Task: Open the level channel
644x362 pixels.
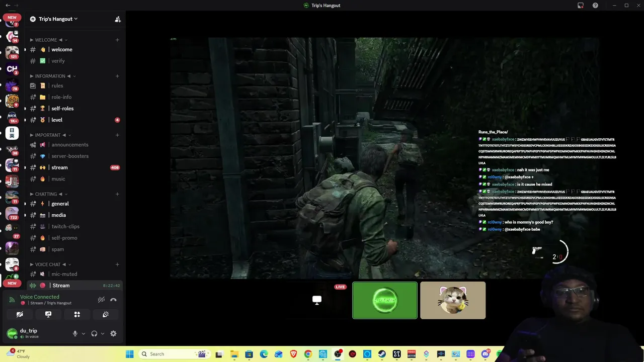Action: [x=75, y=120]
